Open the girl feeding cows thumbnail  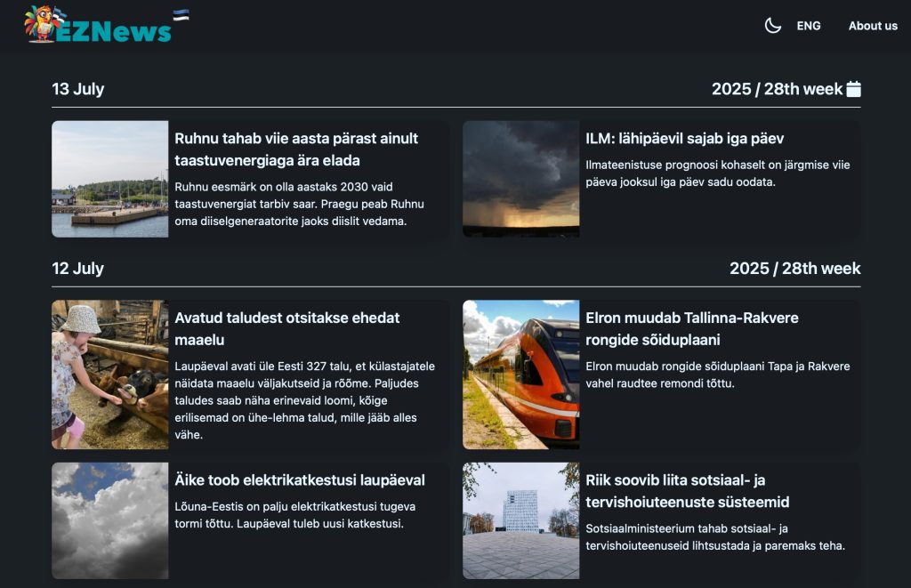109,375
